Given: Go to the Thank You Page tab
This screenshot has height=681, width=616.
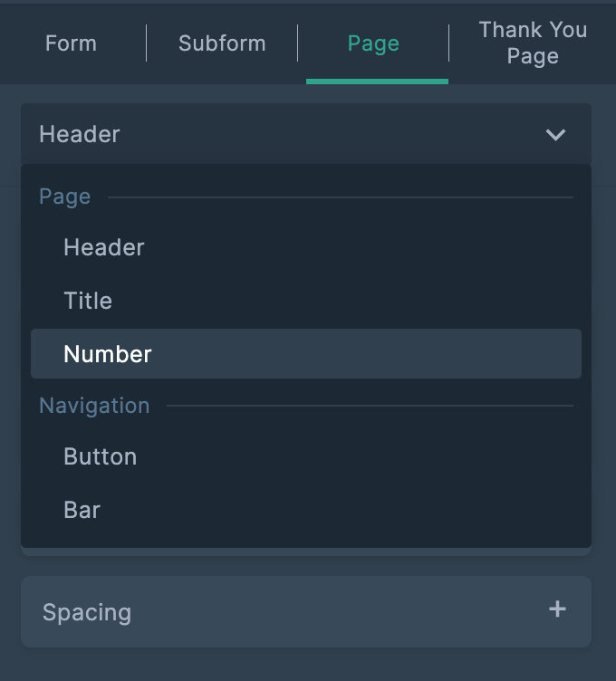Looking at the screenshot, I should tap(533, 43).
